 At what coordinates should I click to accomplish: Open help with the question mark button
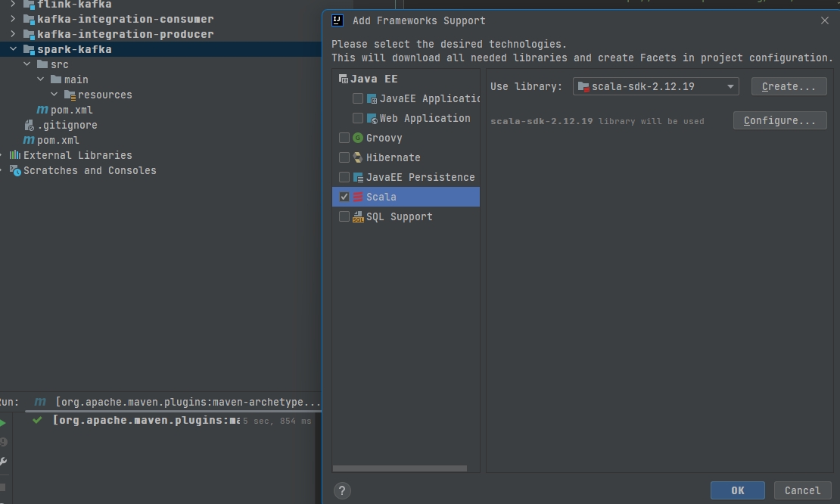(342, 490)
